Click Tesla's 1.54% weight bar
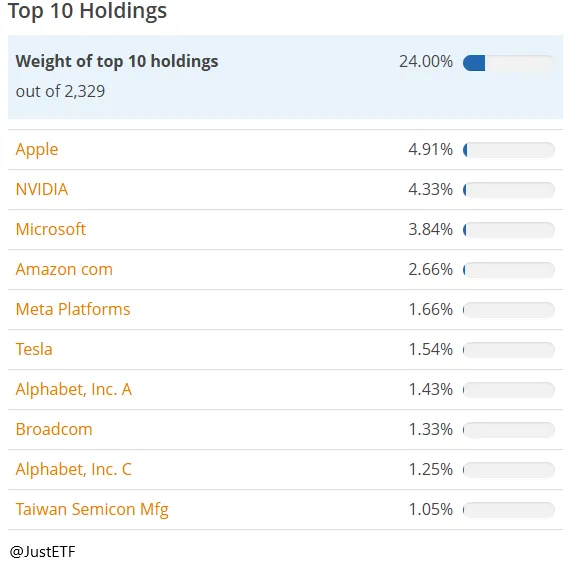Viewport: 568px width, 568px height. (x=509, y=350)
